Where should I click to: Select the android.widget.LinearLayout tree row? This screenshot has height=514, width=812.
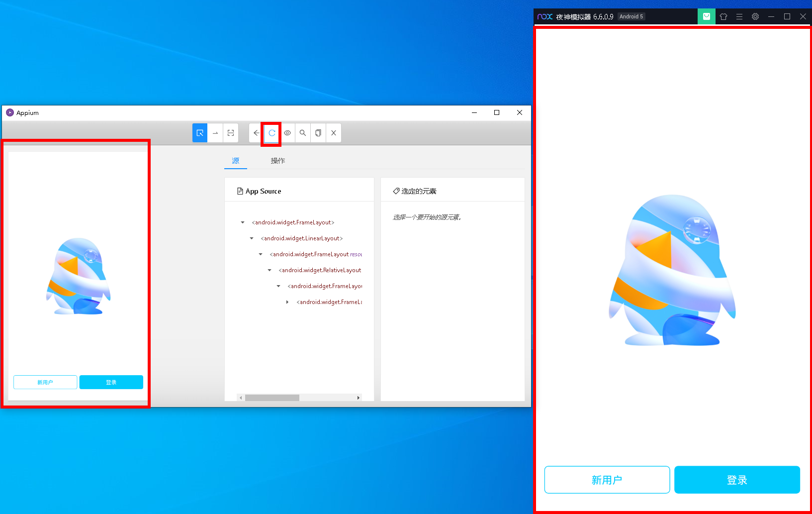pyautogui.click(x=302, y=238)
